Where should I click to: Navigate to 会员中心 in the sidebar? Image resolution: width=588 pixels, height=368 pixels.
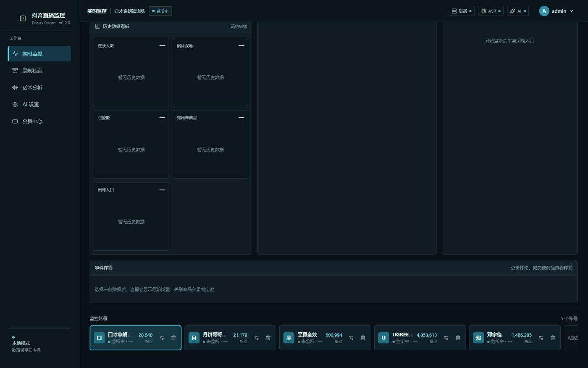tap(39, 122)
